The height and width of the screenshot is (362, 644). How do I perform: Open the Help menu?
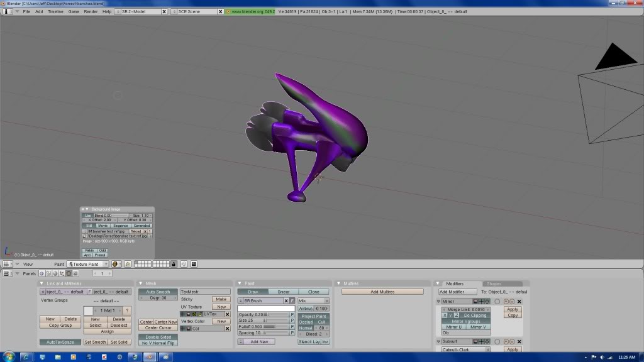pos(107,11)
